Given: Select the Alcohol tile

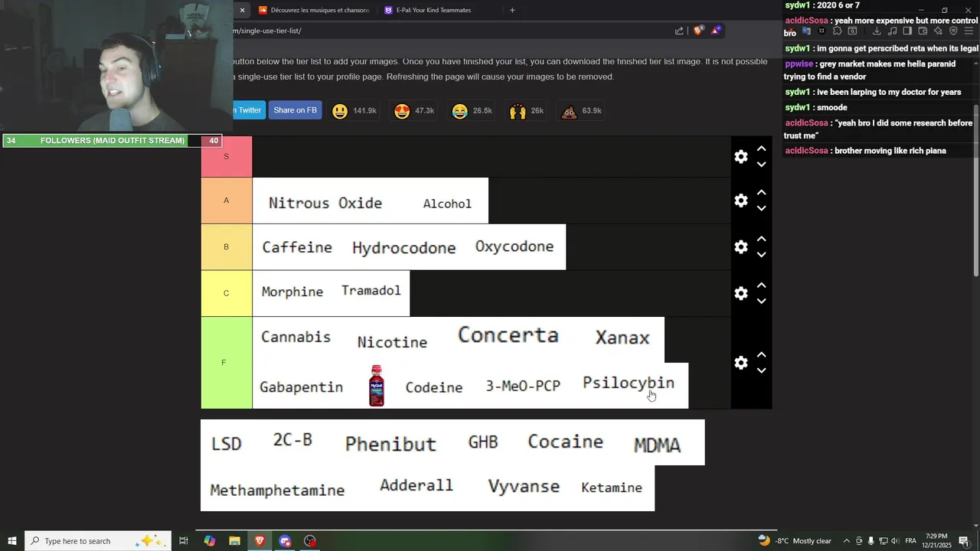Looking at the screenshot, I should coord(447,203).
